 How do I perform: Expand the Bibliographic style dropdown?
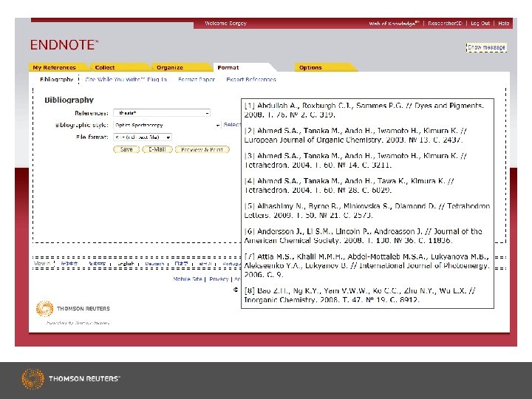click(167, 125)
